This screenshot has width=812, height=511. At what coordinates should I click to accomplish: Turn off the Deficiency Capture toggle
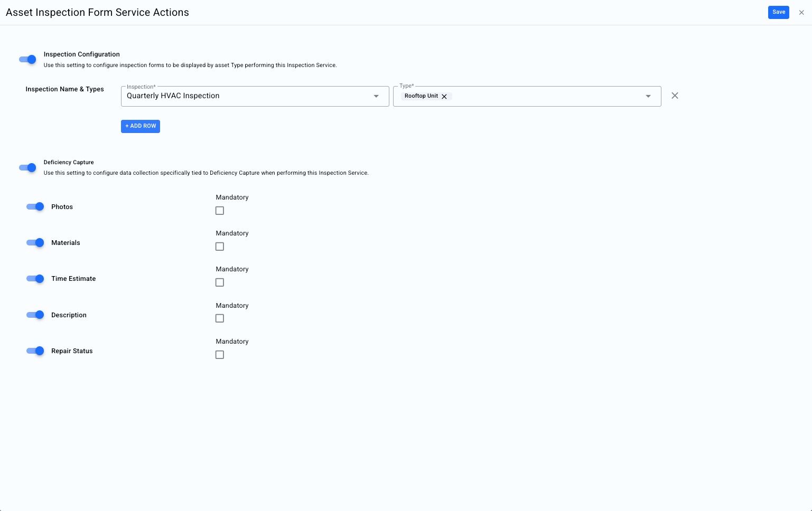tap(28, 168)
